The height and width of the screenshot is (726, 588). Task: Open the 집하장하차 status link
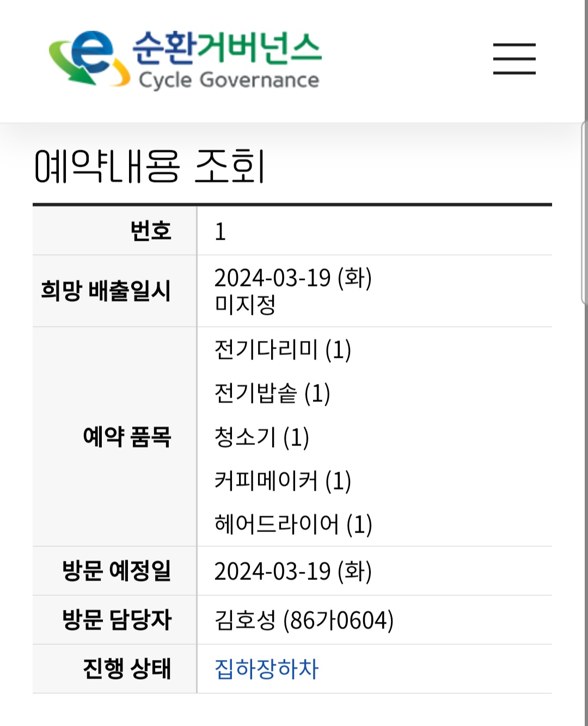266,669
